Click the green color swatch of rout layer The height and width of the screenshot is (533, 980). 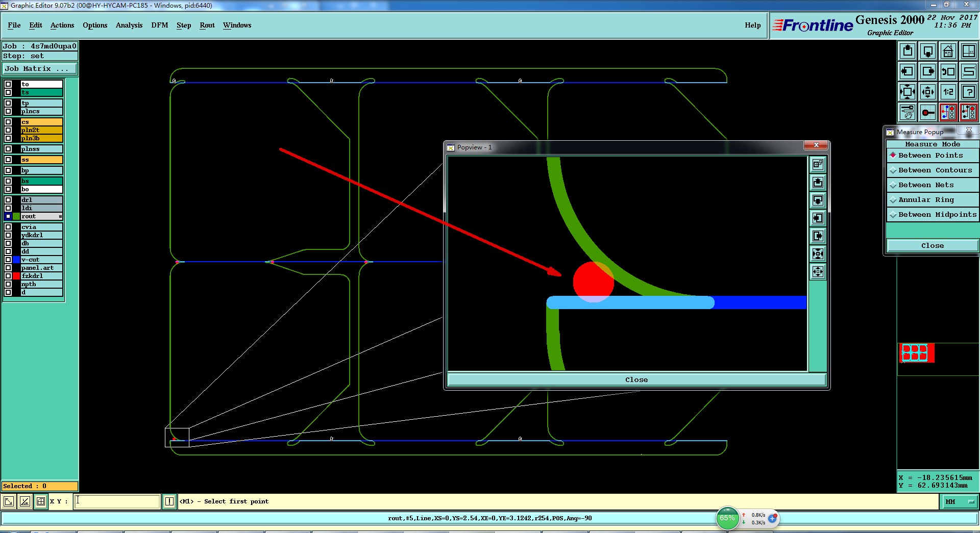coord(16,216)
